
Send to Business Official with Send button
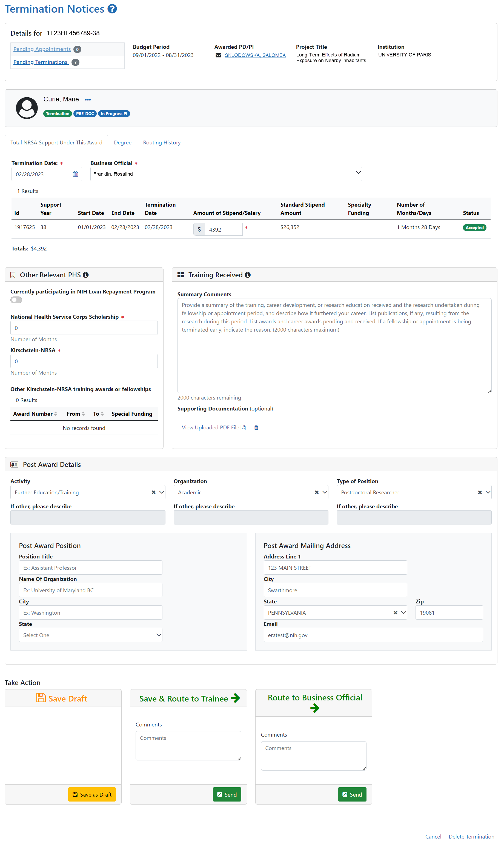click(352, 794)
